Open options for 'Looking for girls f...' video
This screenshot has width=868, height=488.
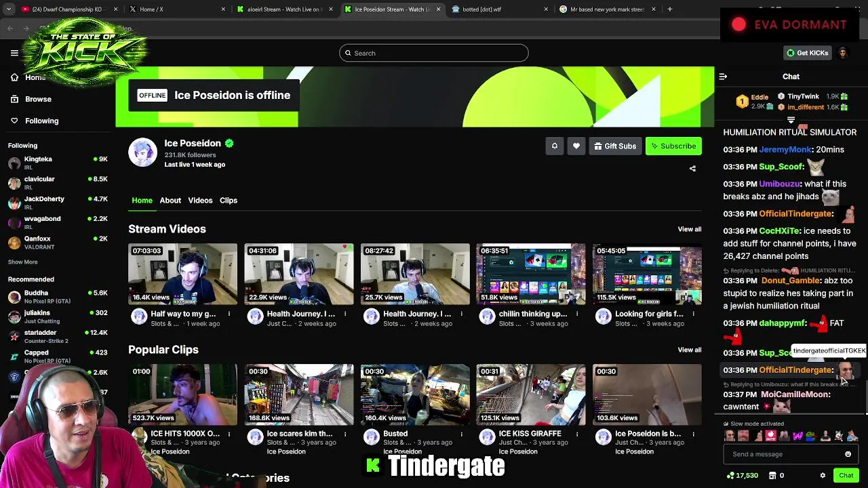(693, 314)
